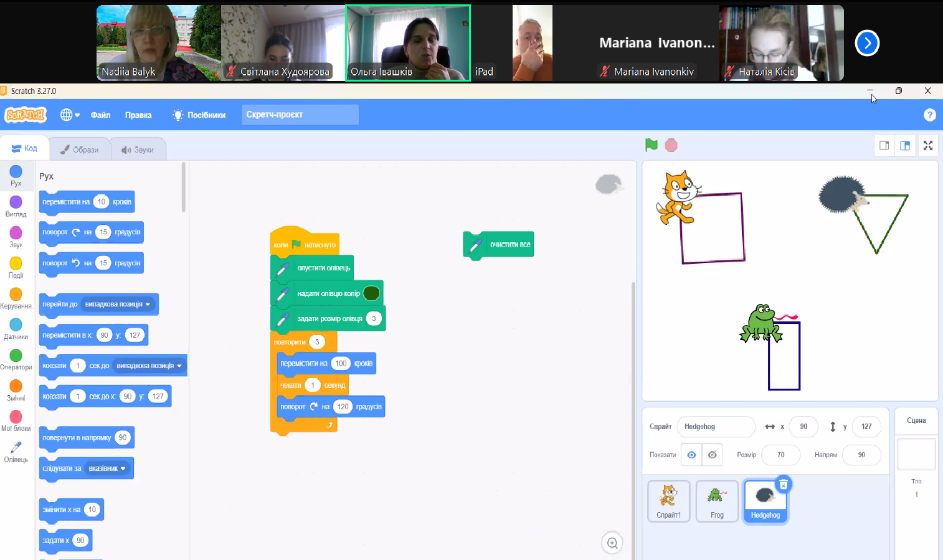Delete the Hedgehog sprite with trash icon
This screenshot has width=943, height=560.
(x=784, y=485)
